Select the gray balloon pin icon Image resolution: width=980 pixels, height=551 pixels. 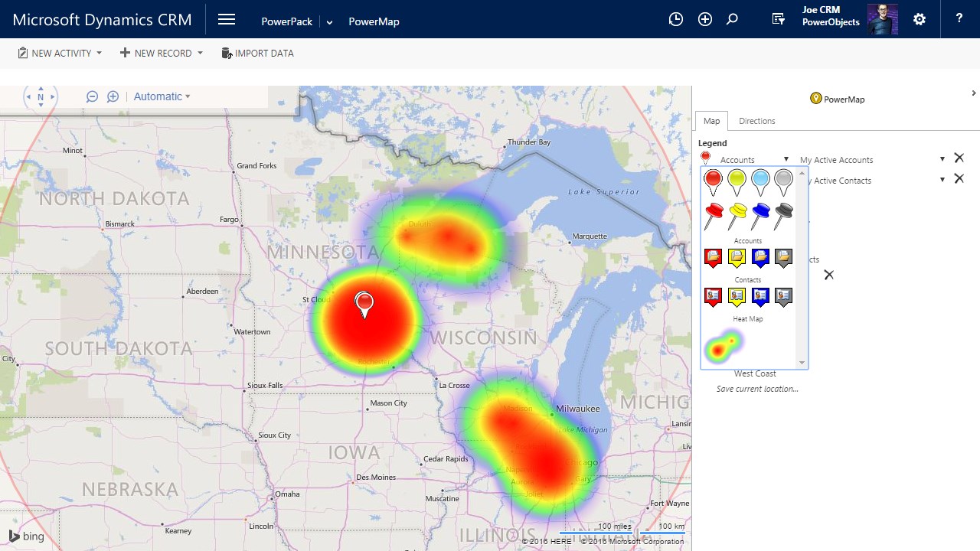pyautogui.click(x=783, y=182)
